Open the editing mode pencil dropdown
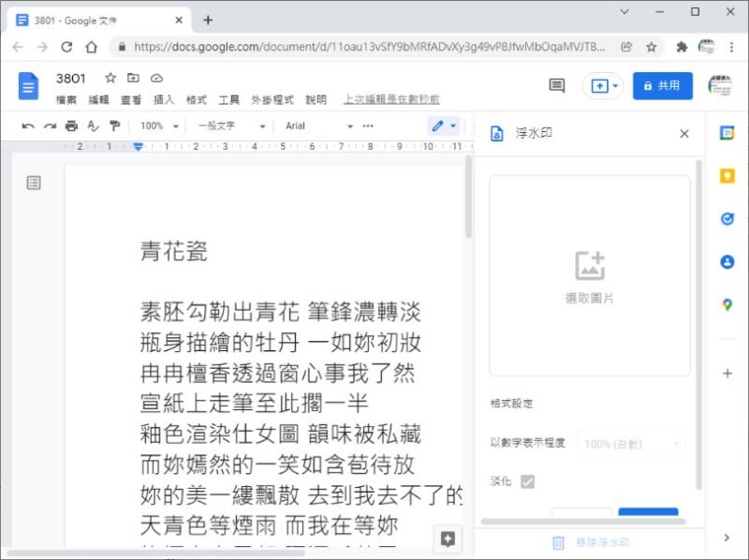 pyautogui.click(x=444, y=126)
